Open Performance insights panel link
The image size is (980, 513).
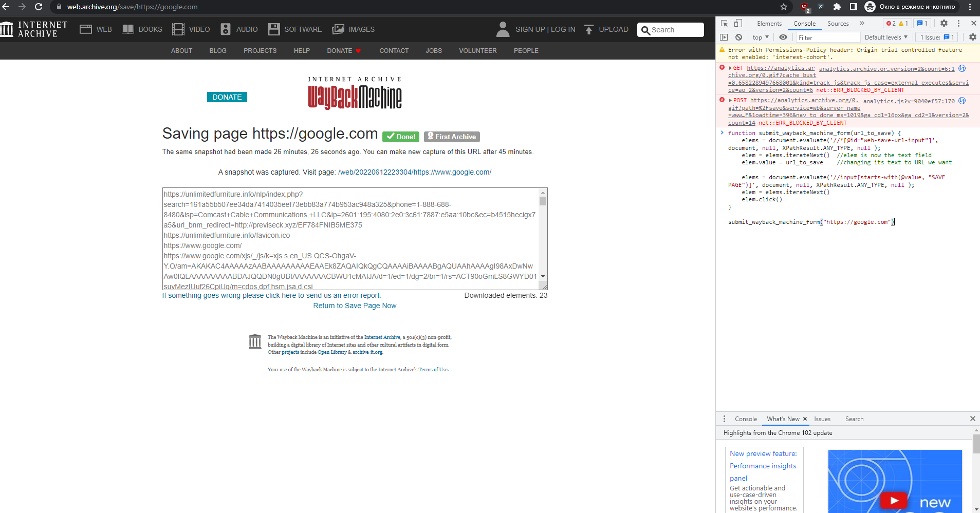pos(763,466)
